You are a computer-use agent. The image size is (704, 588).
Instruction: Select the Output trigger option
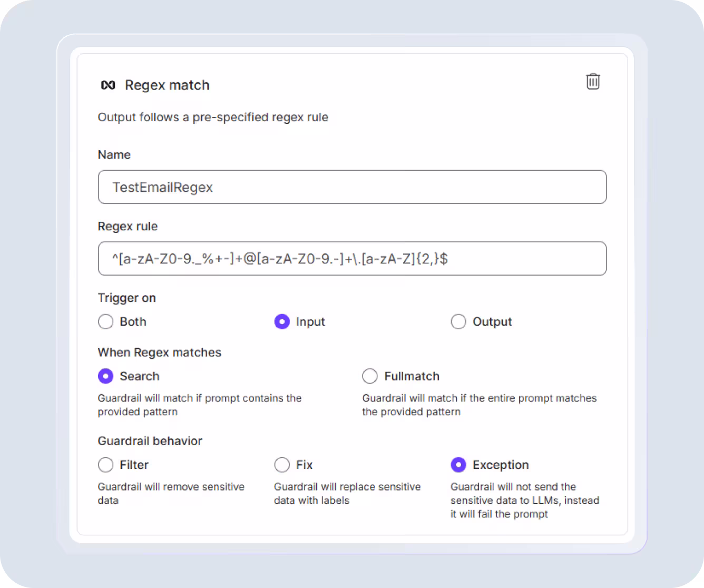tap(458, 321)
